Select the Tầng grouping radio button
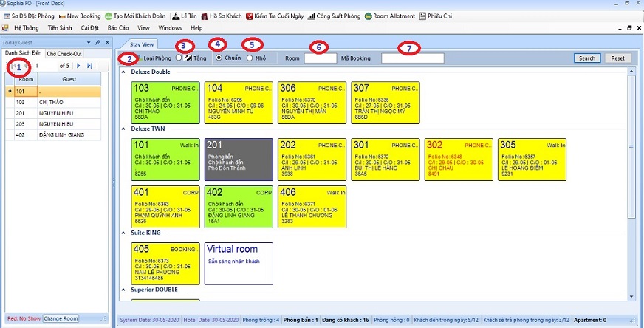This screenshot has height=328, width=644. [178, 58]
